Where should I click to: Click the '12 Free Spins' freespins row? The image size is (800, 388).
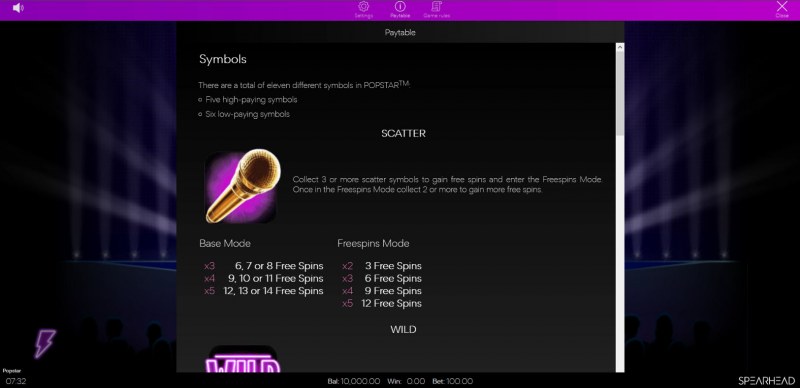pyautogui.click(x=382, y=303)
